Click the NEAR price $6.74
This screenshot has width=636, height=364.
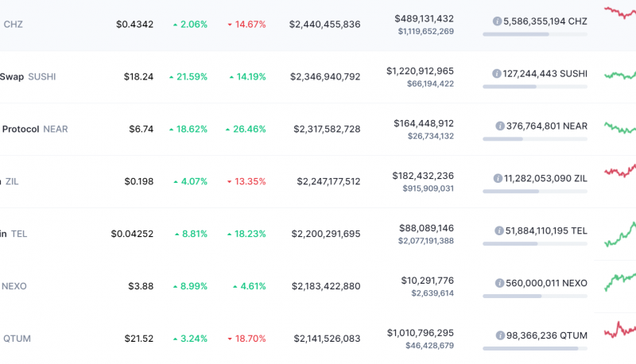(x=142, y=129)
